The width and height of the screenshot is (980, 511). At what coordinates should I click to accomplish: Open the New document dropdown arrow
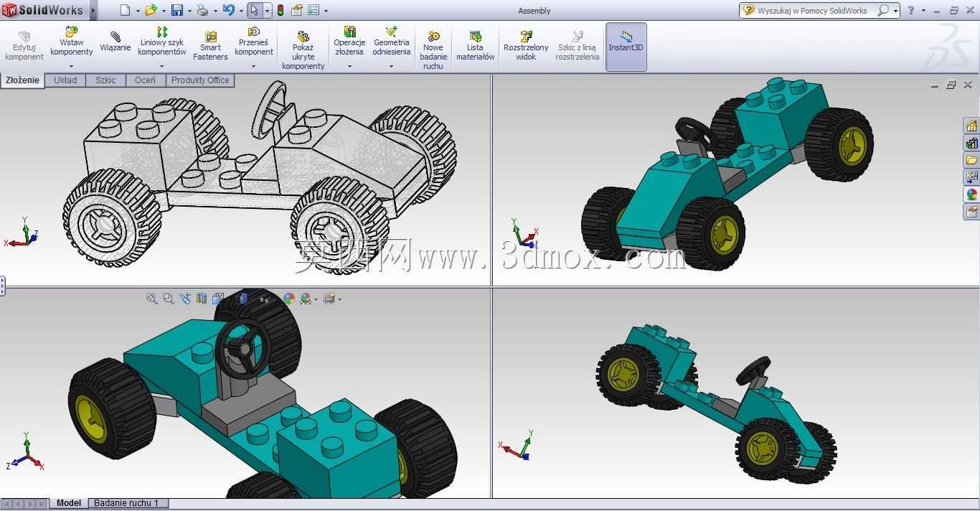pyautogui.click(x=137, y=11)
